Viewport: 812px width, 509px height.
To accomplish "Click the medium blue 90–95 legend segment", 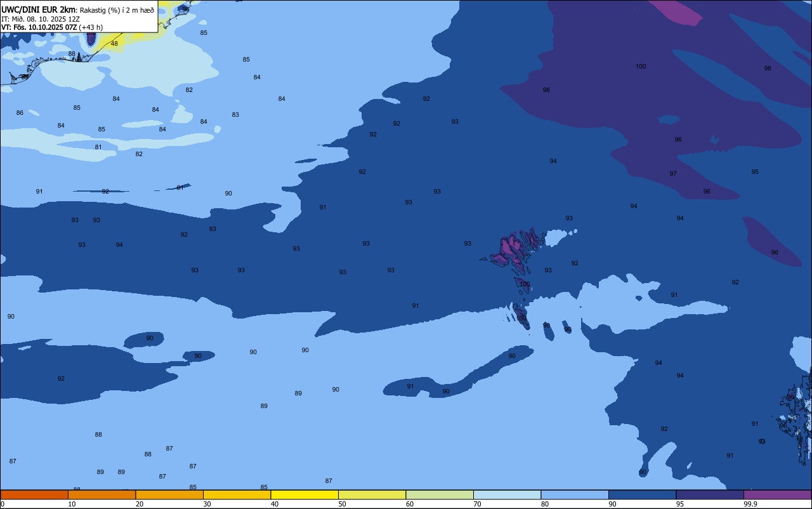I will click(x=642, y=494).
